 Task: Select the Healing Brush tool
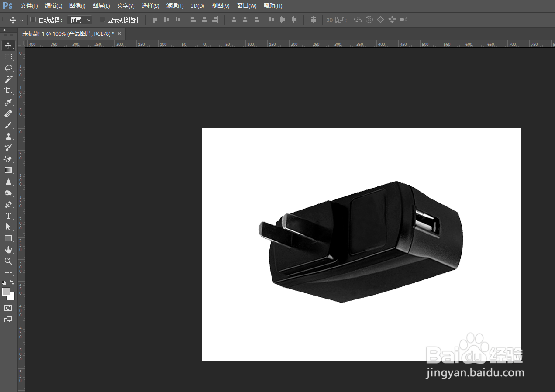pos(8,113)
